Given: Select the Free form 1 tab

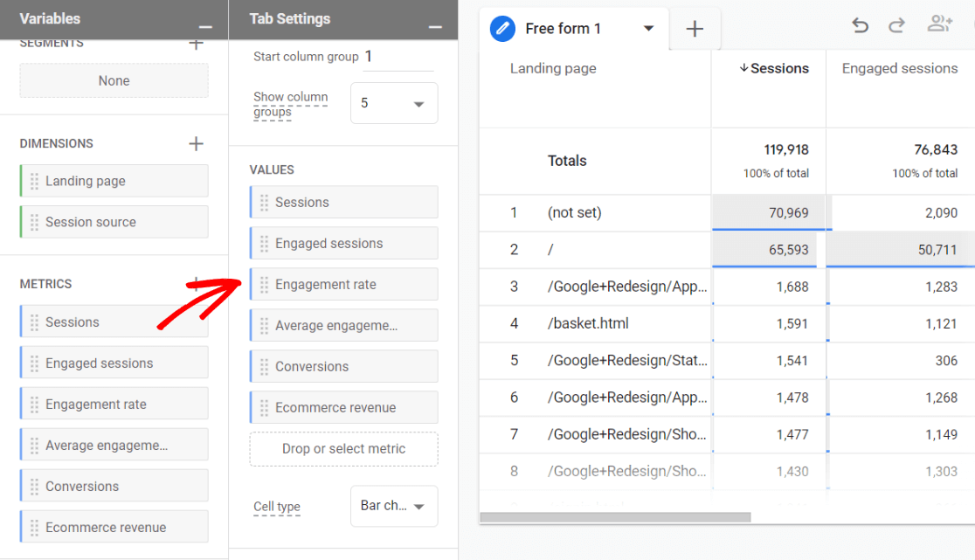Looking at the screenshot, I should [563, 28].
